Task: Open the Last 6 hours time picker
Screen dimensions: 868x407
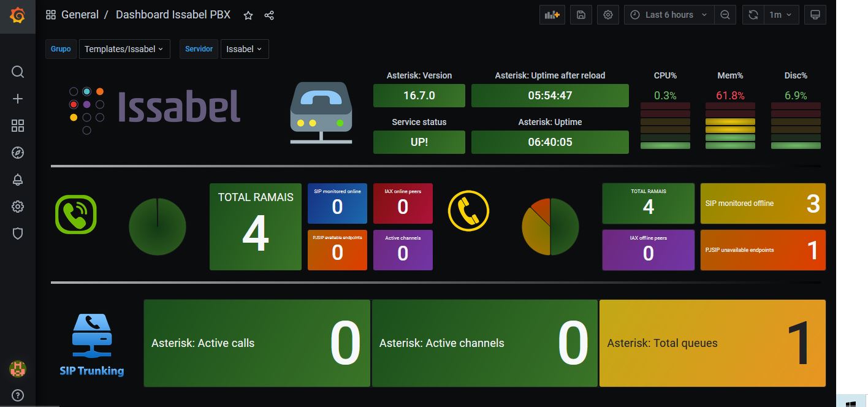Action: pos(669,15)
